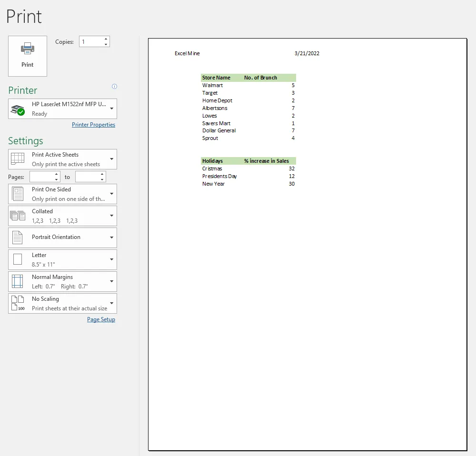
Task: Click the Dollar General row in preview
Action: 248,130
